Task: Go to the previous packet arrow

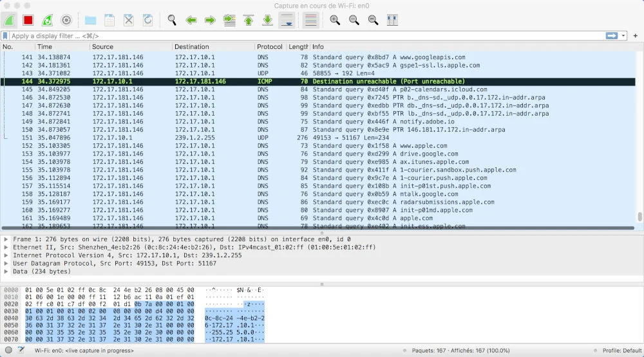Action: click(x=191, y=20)
